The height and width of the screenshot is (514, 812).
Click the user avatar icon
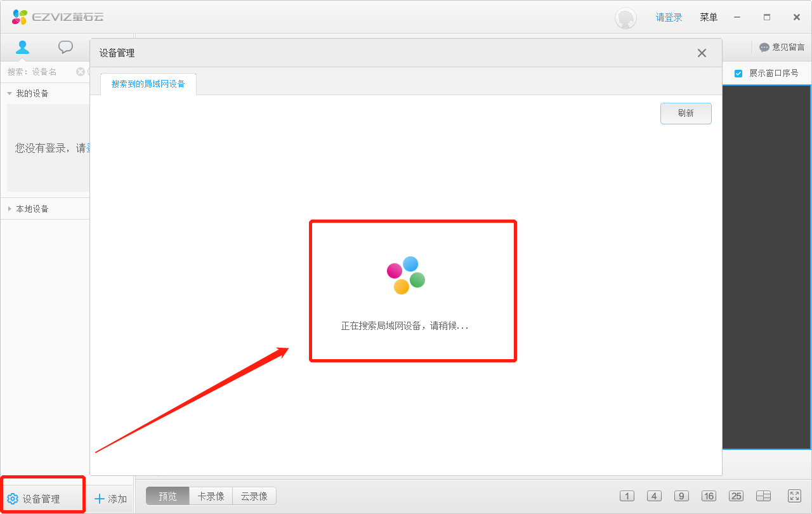tap(625, 18)
